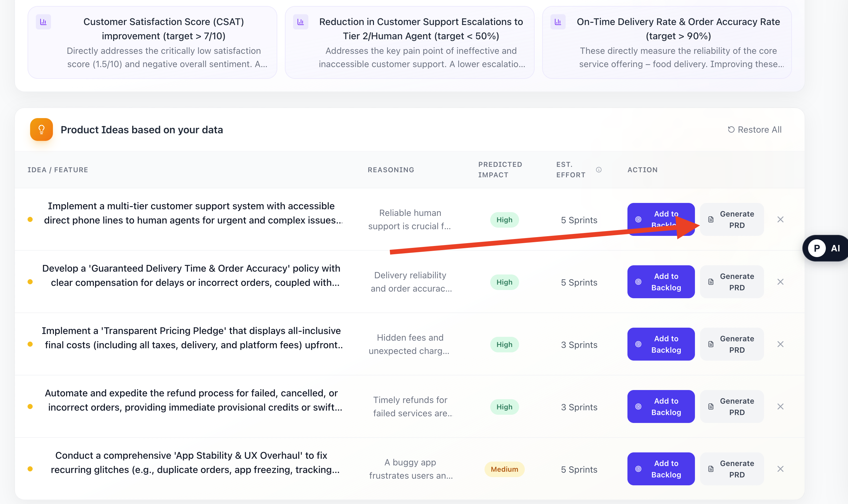848x504 pixels.
Task: Click the orange lightbulb Product Ideas icon
Action: tap(42, 130)
